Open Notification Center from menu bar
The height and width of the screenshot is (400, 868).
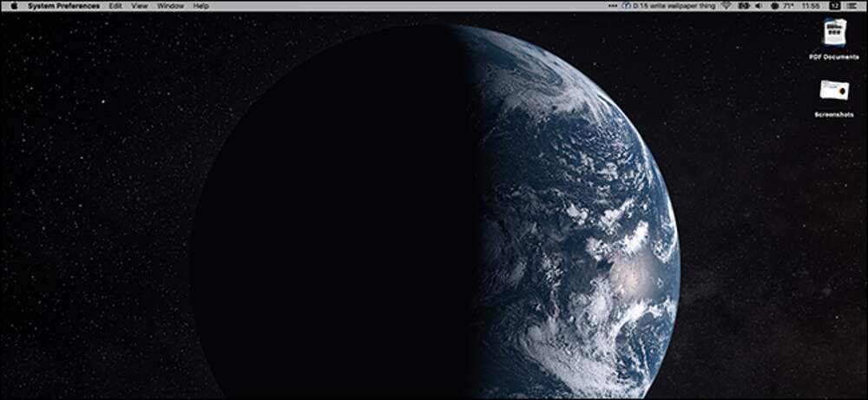(854, 5)
